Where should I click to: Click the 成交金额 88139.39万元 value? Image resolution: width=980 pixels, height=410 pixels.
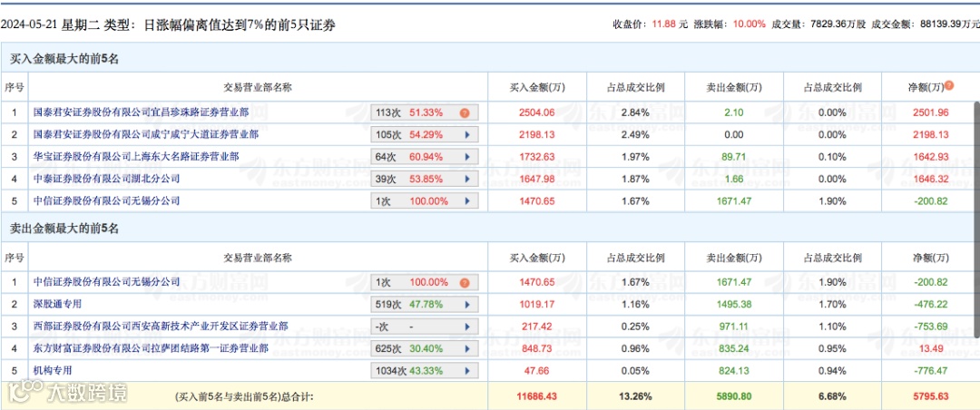[x=949, y=24]
